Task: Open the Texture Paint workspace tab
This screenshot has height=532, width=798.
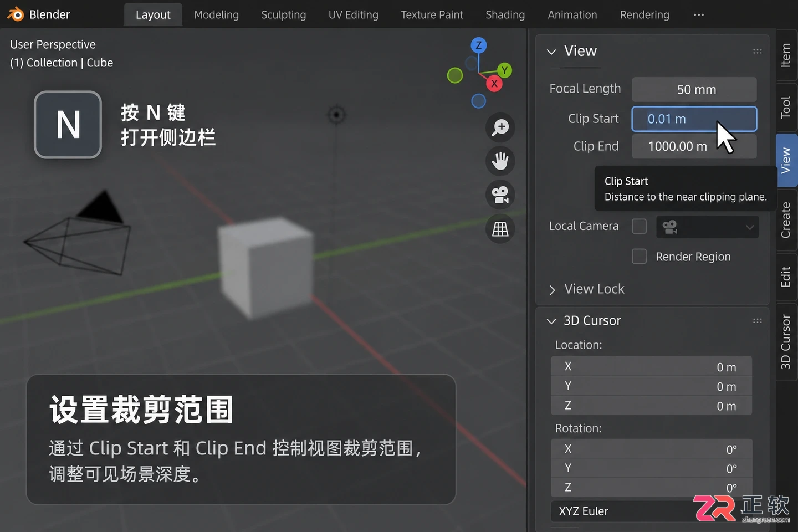Action: point(432,15)
